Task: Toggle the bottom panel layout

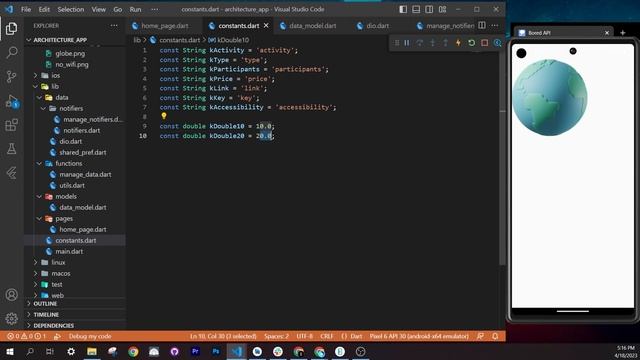Action: [416, 9]
